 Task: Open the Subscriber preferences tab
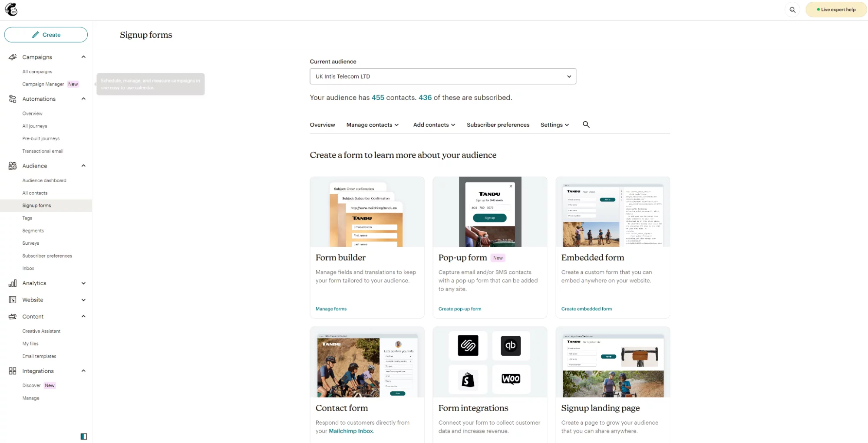pos(498,125)
